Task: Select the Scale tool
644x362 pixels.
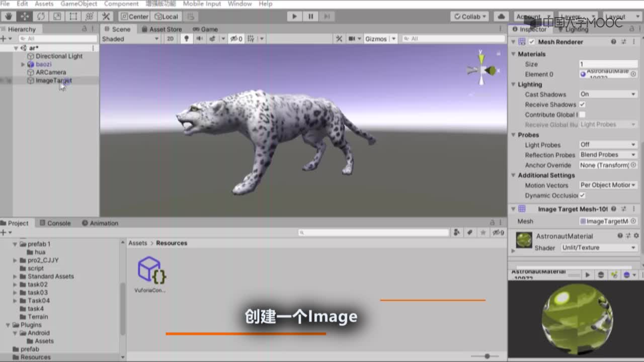Action: tap(57, 17)
